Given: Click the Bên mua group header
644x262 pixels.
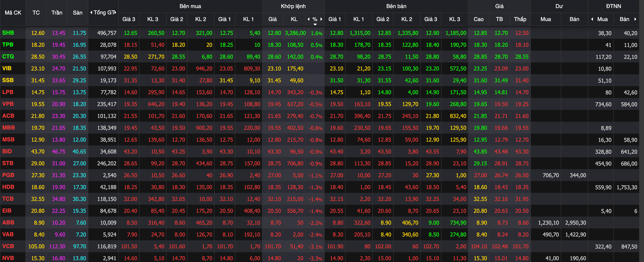Looking at the screenshot, I should [x=190, y=6].
